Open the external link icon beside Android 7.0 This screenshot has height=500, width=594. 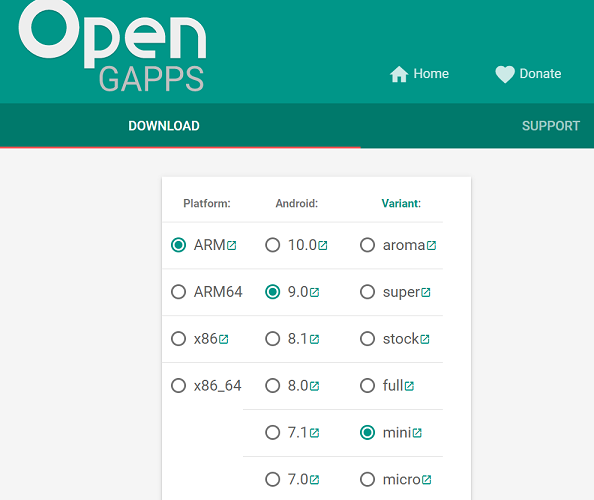tap(314, 480)
